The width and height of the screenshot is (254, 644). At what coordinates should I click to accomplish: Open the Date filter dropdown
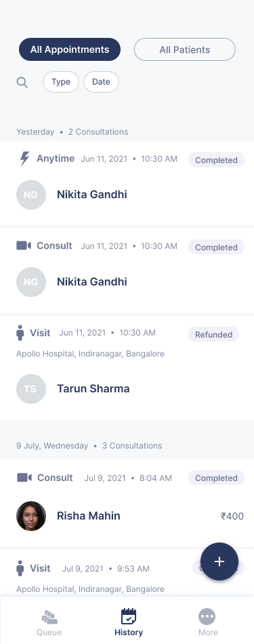(101, 82)
